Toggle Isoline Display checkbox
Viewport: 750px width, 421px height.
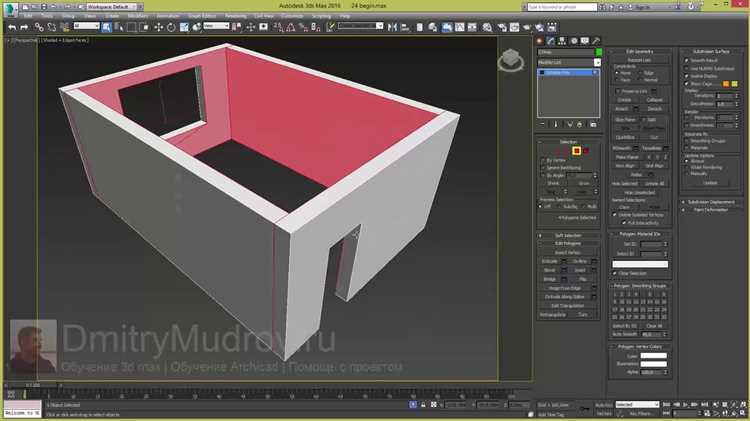(x=687, y=76)
